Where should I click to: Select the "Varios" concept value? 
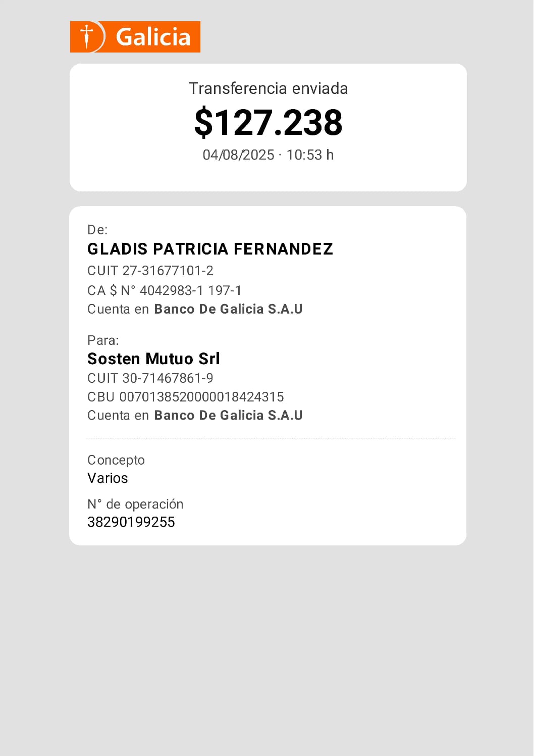pos(108,478)
